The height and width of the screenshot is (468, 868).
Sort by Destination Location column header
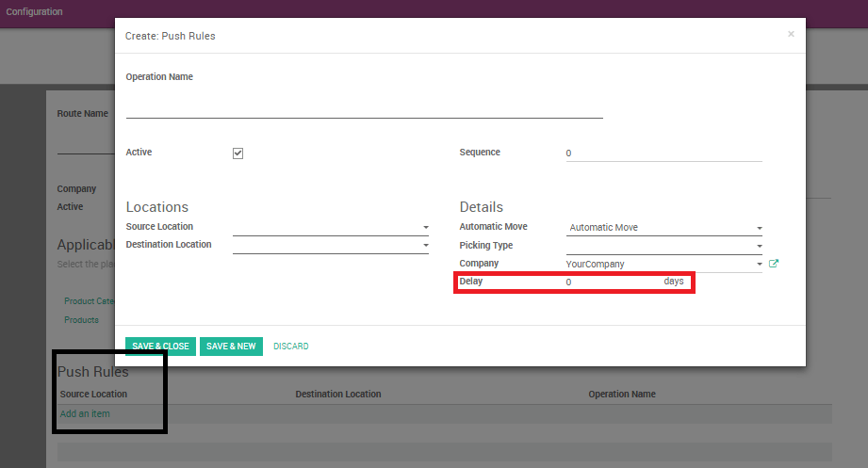click(338, 394)
